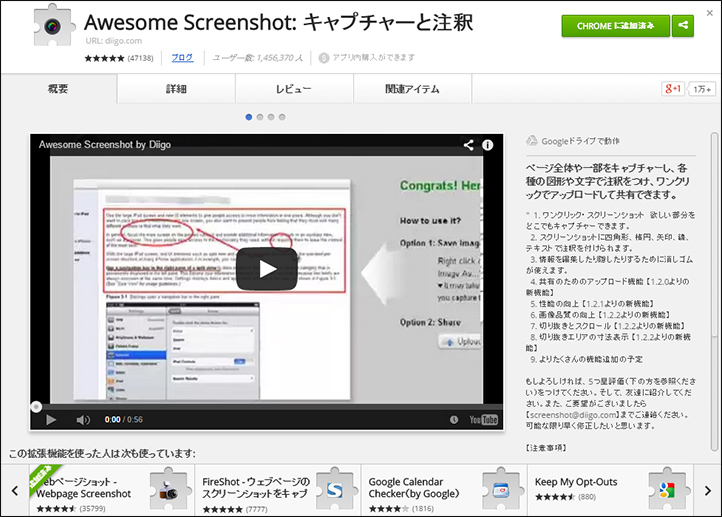Mute the video with the speaker icon
722x517 pixels.
83,419
